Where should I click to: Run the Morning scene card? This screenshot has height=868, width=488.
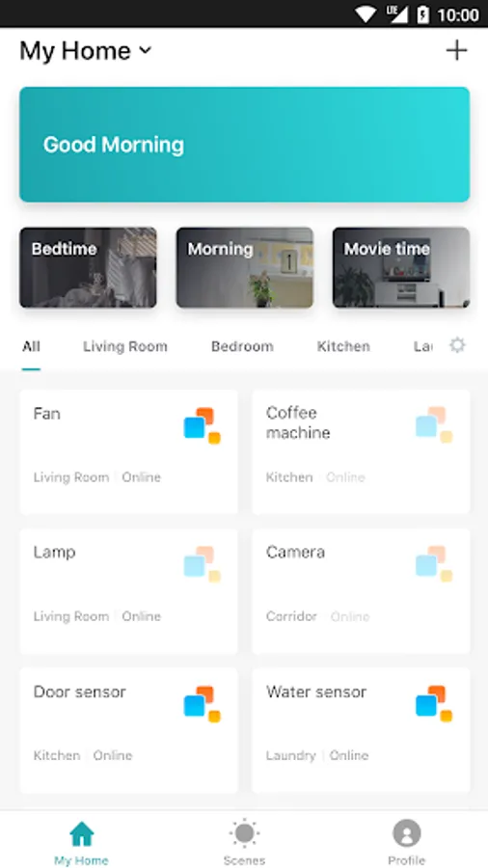pos(245,267)
